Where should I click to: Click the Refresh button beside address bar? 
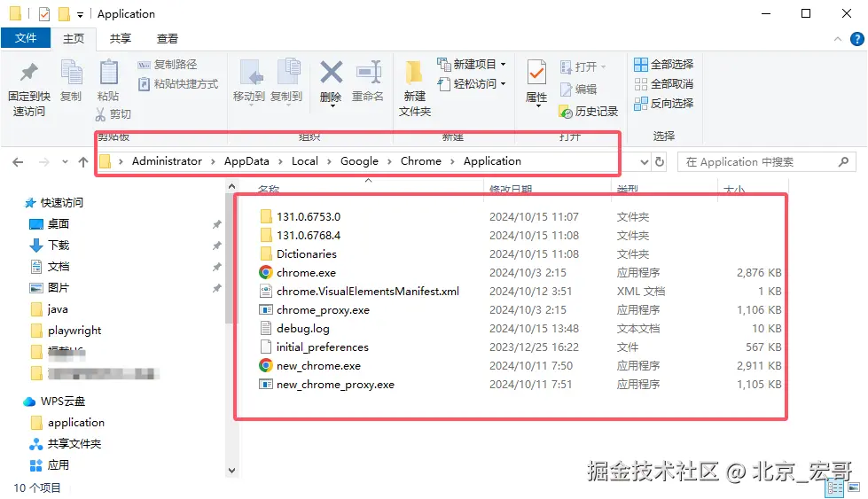click(x=660, y=162)
